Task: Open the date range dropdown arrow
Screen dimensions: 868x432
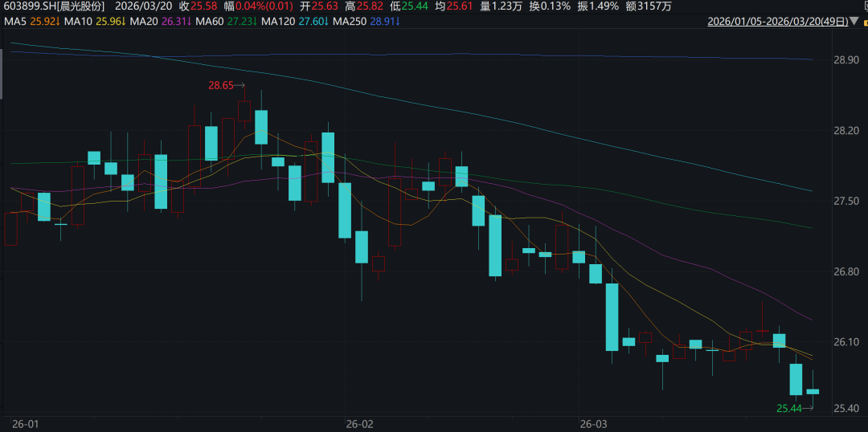Action: (x=855, y=22)
